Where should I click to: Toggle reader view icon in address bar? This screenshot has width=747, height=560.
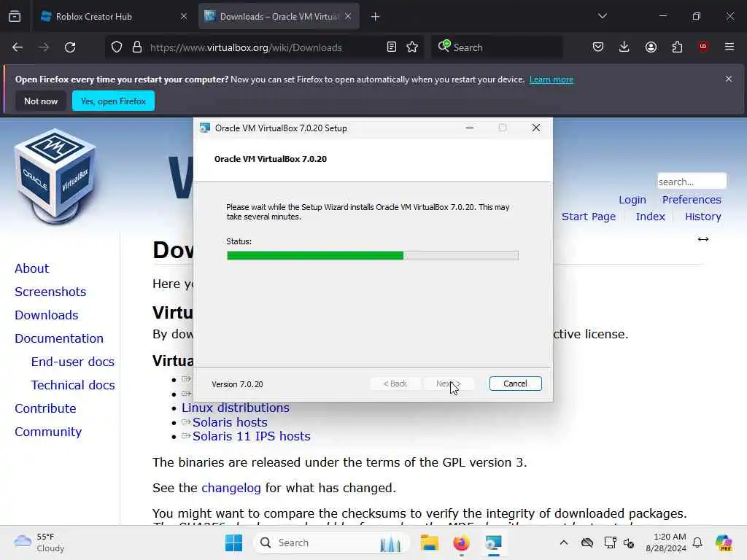click(x=392, y=47)
